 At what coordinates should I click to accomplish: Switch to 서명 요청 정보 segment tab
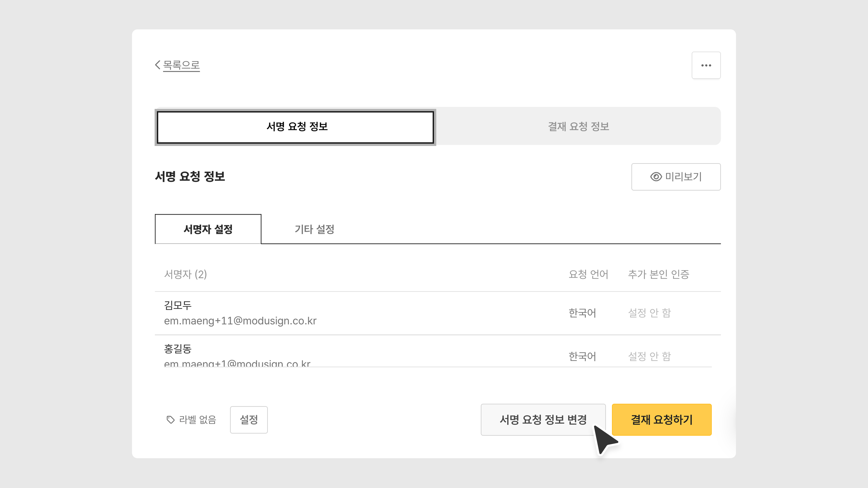[x=295, y=127]
